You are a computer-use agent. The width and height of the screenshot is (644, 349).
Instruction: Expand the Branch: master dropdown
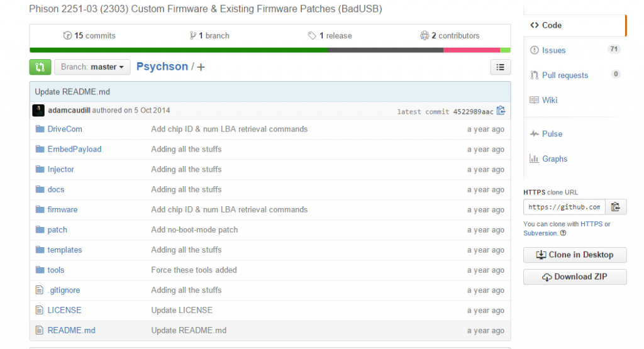click(92, 67)
